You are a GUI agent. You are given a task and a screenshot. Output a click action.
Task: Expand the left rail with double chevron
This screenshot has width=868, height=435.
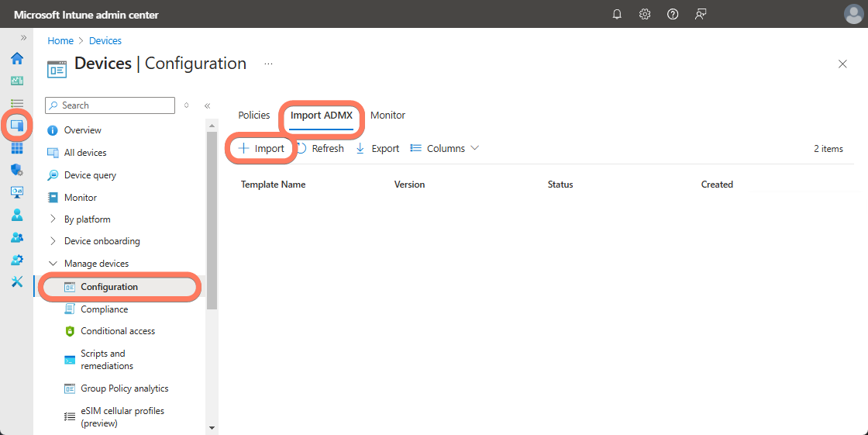[x=23, y=37]
